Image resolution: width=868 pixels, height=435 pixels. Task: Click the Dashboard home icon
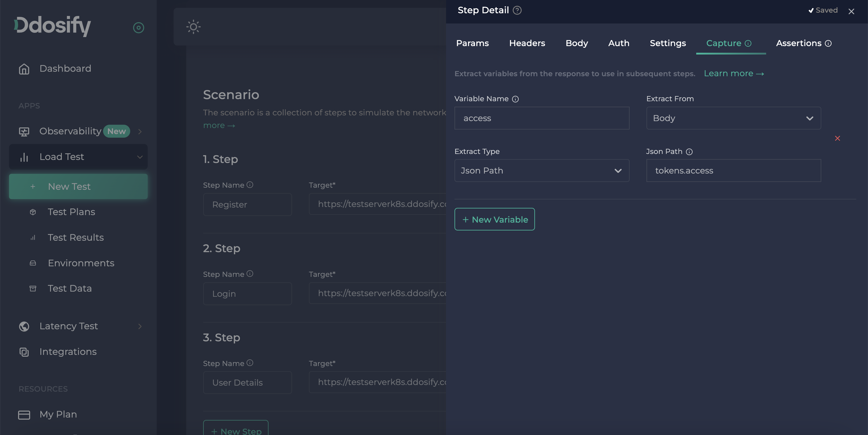tap(24, 69)
